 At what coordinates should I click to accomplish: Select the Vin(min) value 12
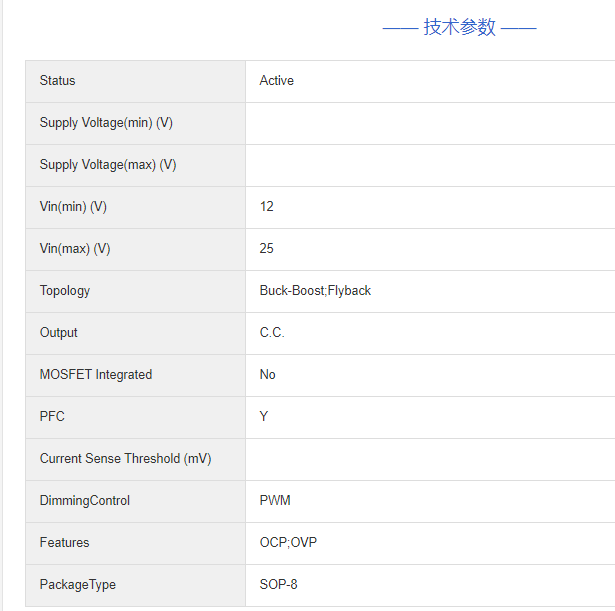(x=266, y=207)
